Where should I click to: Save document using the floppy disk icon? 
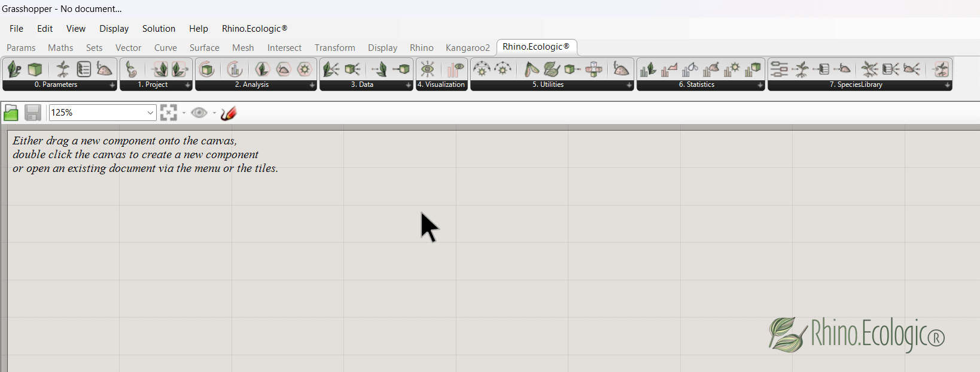[33, 113]
